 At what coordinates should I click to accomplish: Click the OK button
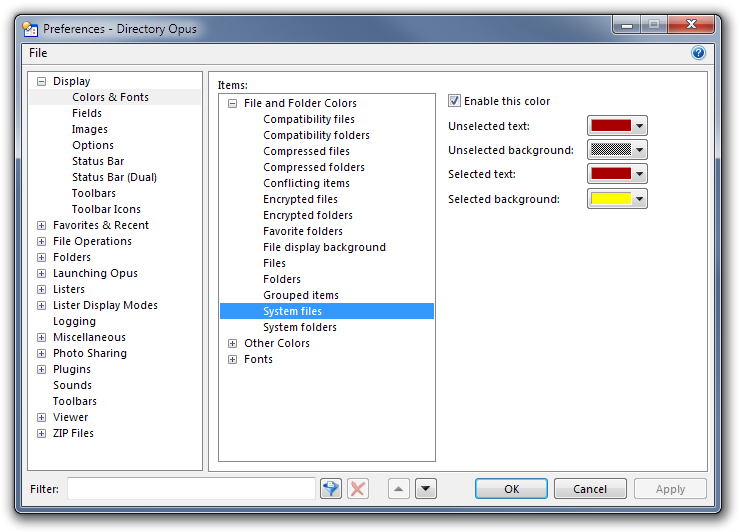(511, 489)
